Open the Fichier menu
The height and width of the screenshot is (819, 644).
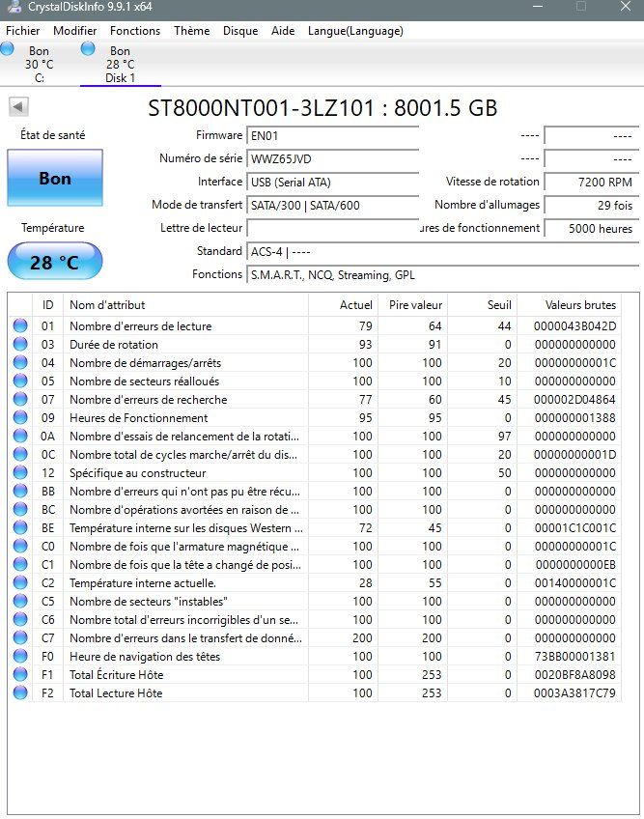tap(22, 31)
